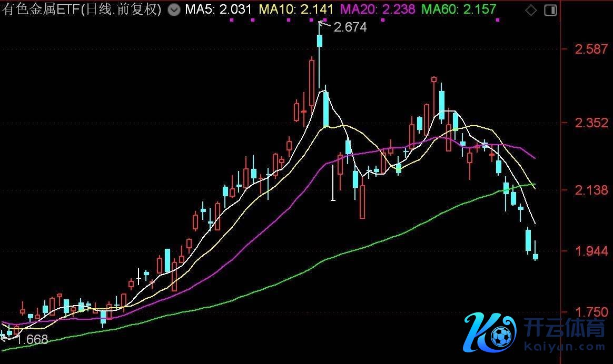Viewport: 613px width, 364px height.
Task: Click the 2.587 price axis label
Action: (x=591, y=49)
